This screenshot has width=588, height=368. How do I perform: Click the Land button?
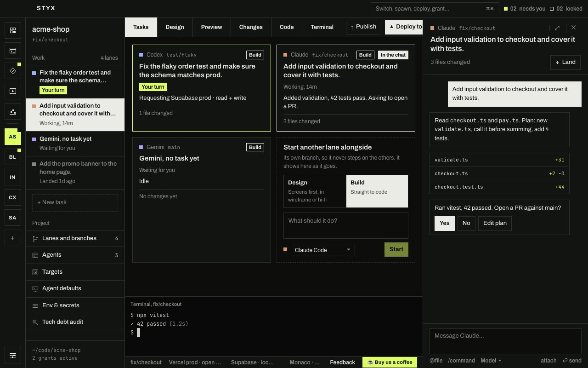tap(565, 62)
